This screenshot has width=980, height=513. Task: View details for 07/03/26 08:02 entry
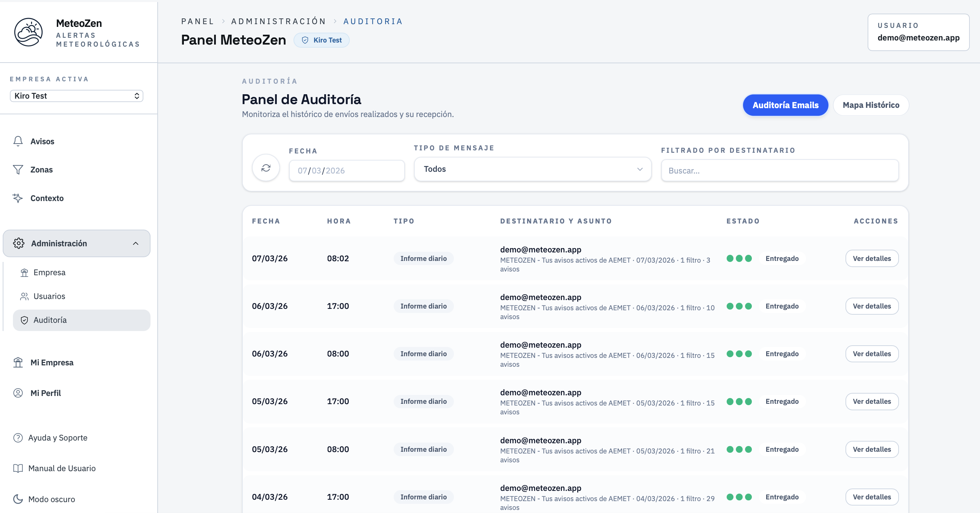tap(872, 259)
